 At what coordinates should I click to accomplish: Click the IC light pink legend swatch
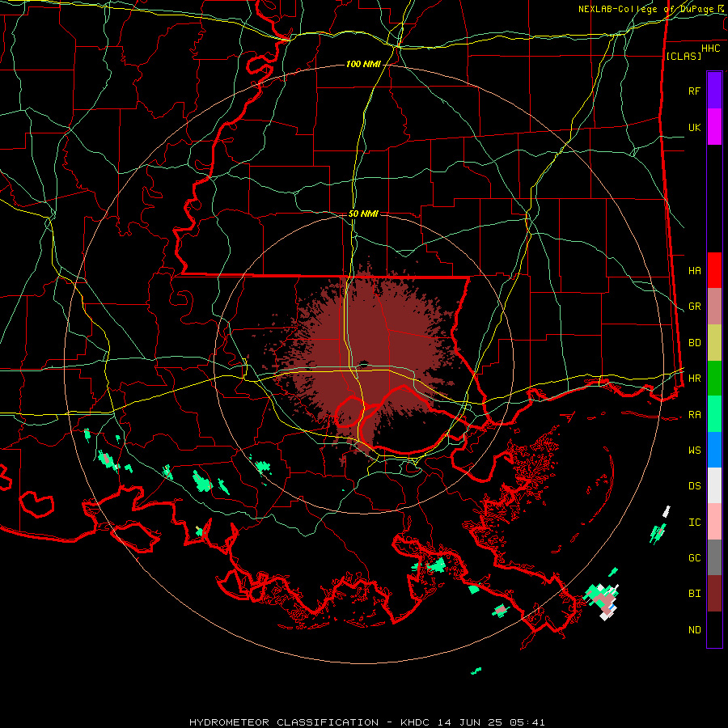coord(714,522)
